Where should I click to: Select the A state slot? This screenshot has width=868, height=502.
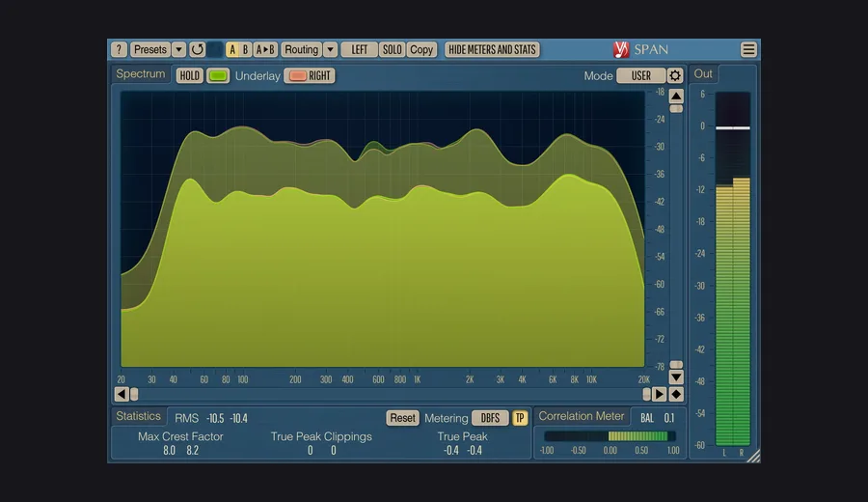click(232, 49)
